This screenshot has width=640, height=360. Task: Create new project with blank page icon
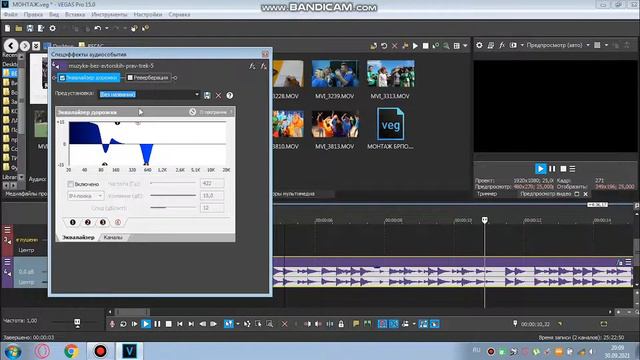click(7, 28)
